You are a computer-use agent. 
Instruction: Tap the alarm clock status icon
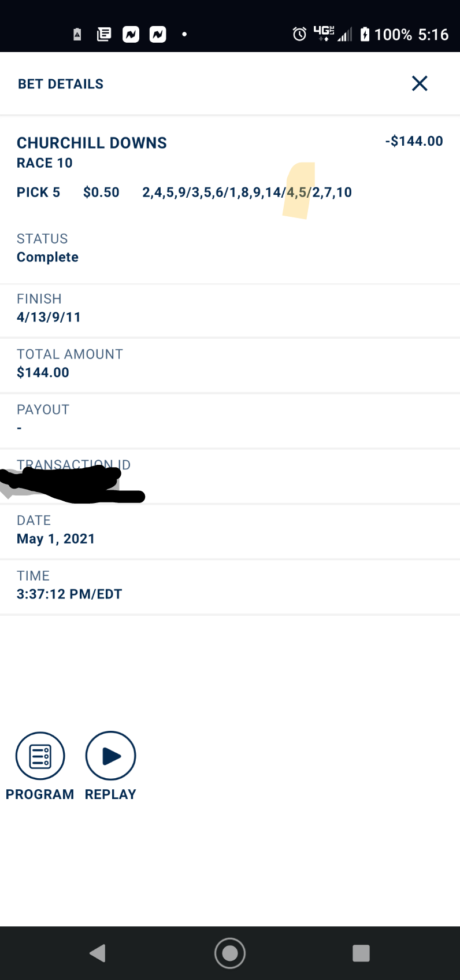click(x=299, y=34)
